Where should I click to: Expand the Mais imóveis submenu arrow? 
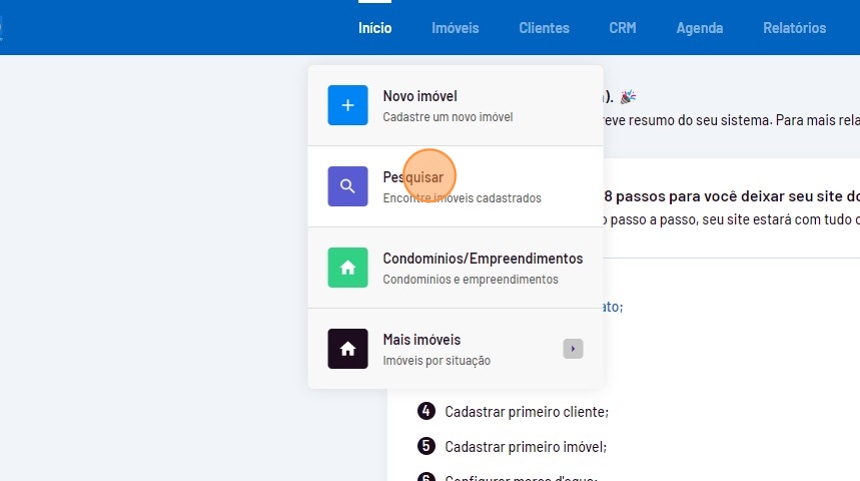coord(572,348)
